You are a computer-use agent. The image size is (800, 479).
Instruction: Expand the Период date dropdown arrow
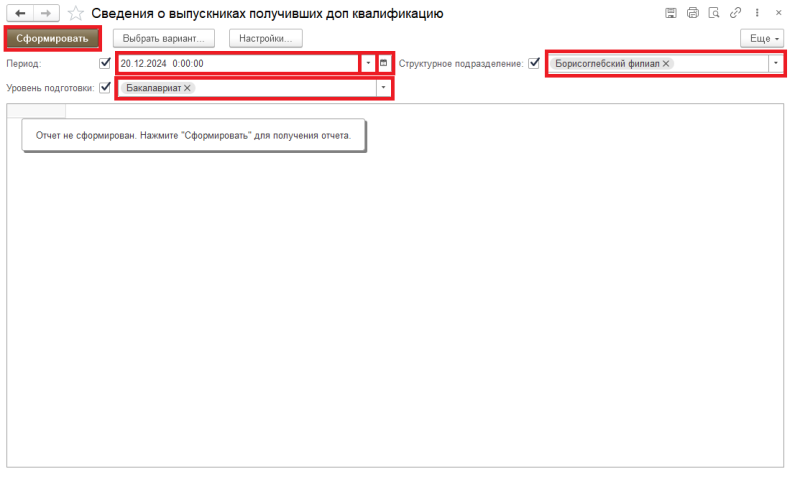pos(368,63)
